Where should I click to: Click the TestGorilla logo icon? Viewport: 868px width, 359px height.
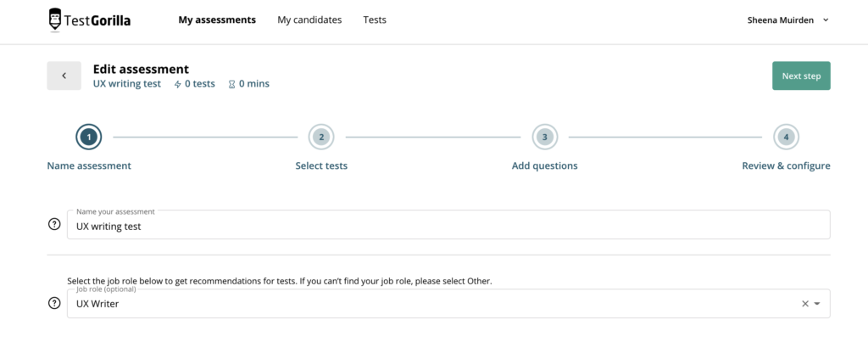(56, 20)
